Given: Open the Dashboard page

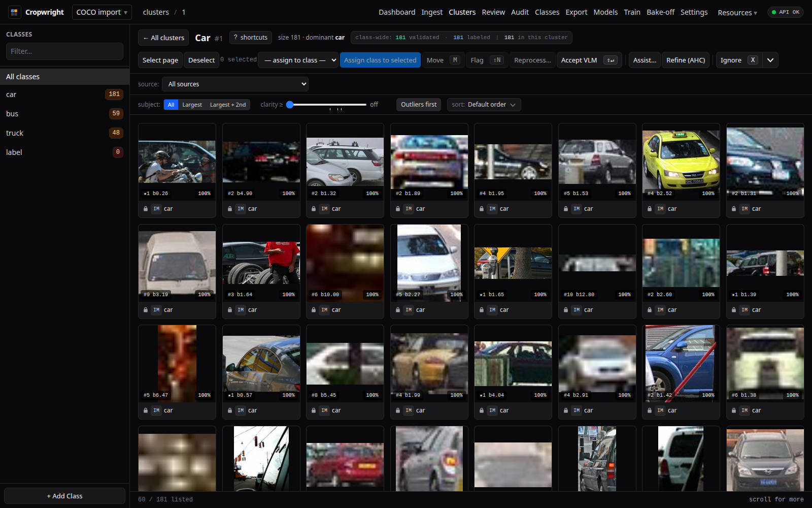Looking at the screenshot, I should click(397, 12).
